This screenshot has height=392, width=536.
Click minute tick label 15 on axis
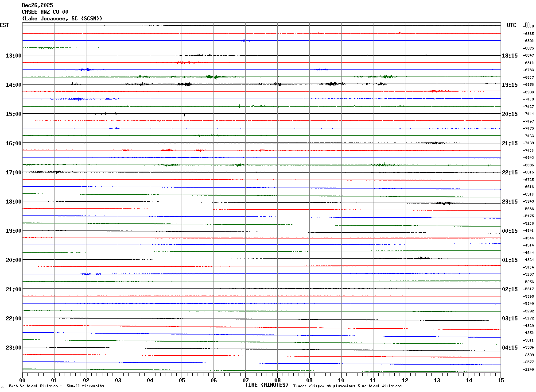coord(501,380)
